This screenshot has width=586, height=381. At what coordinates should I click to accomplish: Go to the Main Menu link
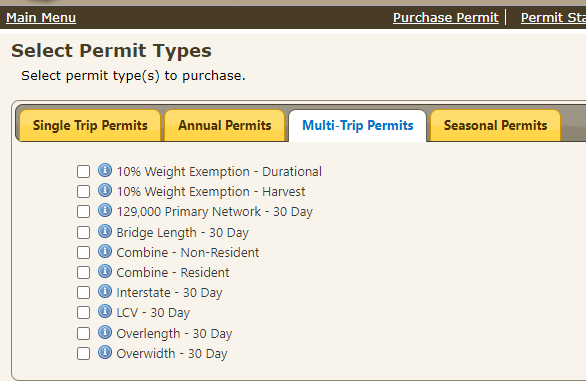click(x=41, y=18)
